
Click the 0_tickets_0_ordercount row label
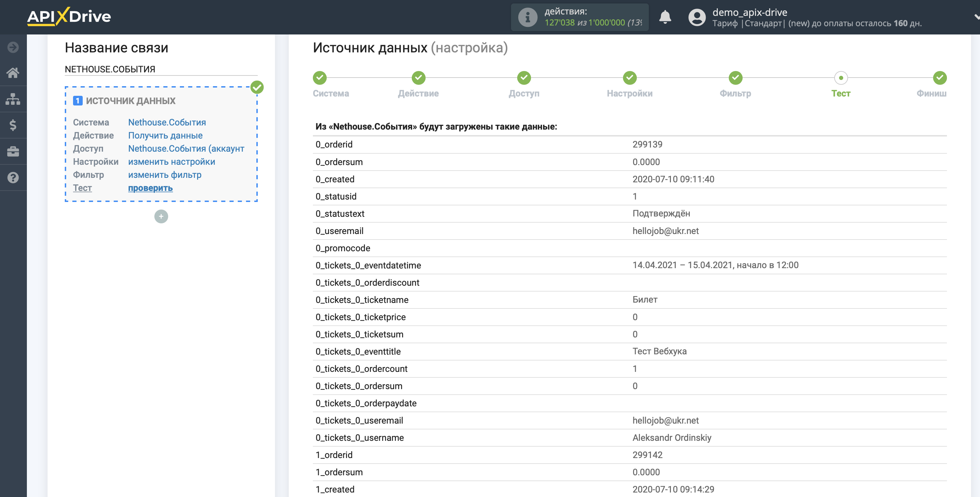pyautogui.click(x=361, y=369)
